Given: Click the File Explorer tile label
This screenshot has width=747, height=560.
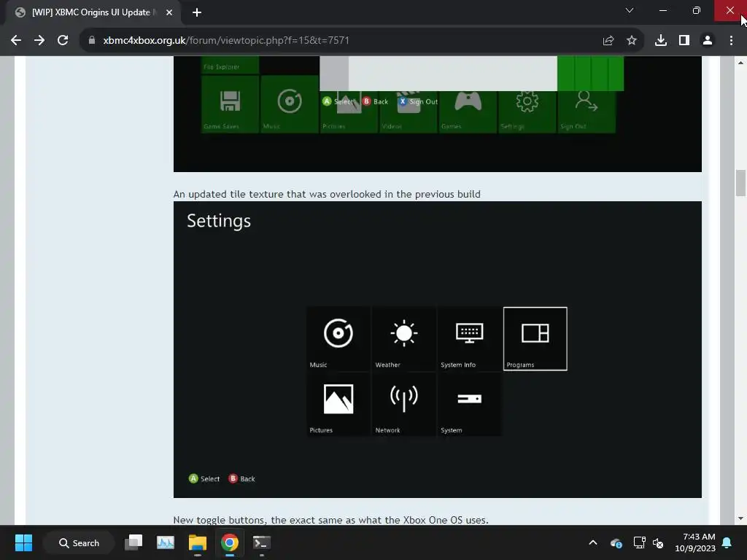Looking at the screenshot, I should [x=222, y=66].
